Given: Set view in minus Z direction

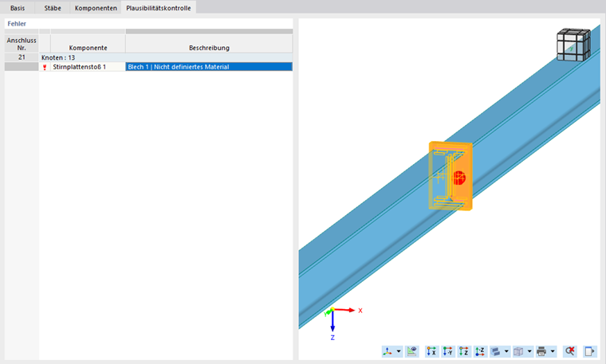Looking at the screenshot, I should tap(480, 351).
